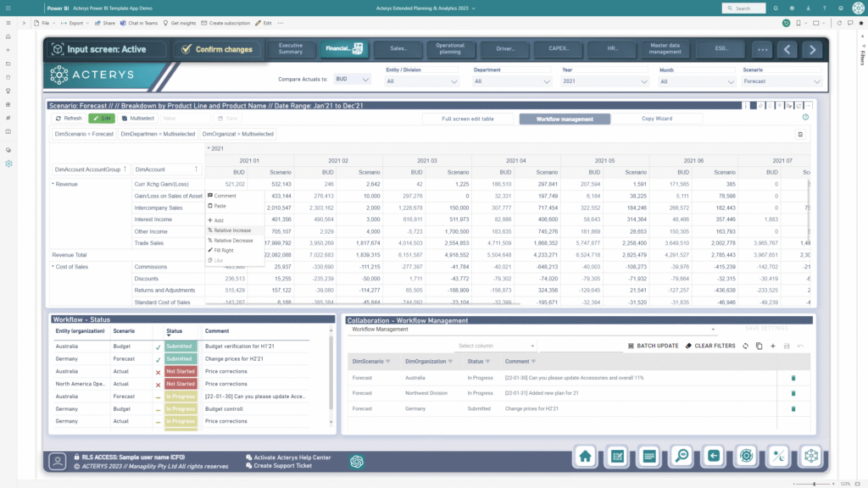Click the Value input field

tap(186, 119)
